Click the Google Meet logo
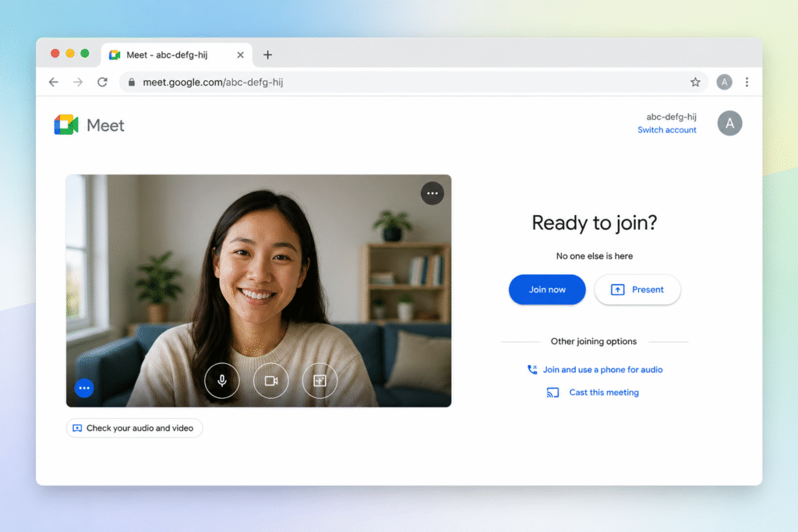 tap(66, 125)
